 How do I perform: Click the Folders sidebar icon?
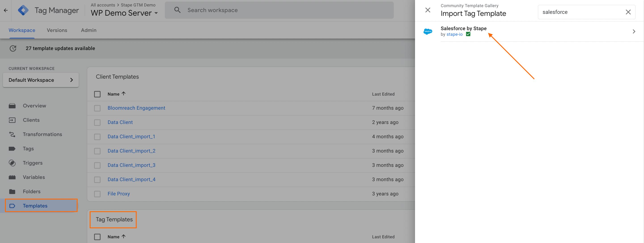(x=12, y=192)
